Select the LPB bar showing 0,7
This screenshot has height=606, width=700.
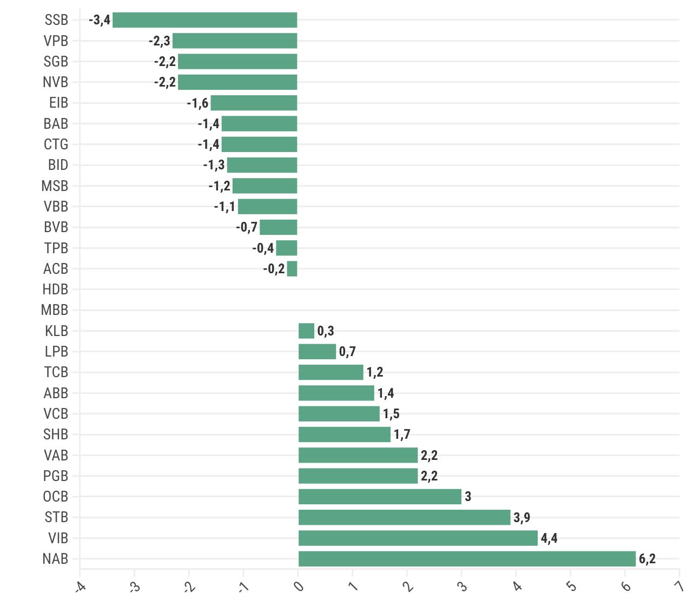click(318, 352)
